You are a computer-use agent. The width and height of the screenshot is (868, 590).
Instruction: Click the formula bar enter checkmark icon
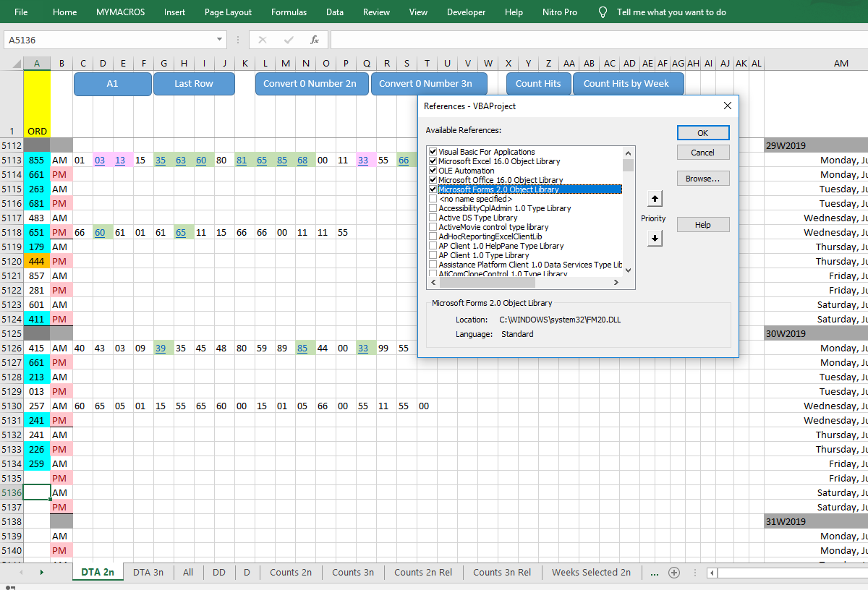point(289,40)
